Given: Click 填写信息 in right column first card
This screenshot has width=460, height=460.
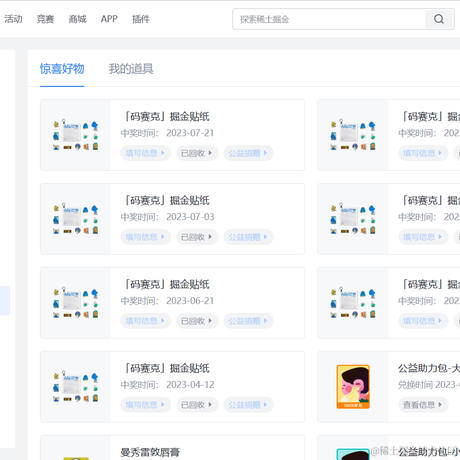Looking at the screenshot, I should pos(423,153).
